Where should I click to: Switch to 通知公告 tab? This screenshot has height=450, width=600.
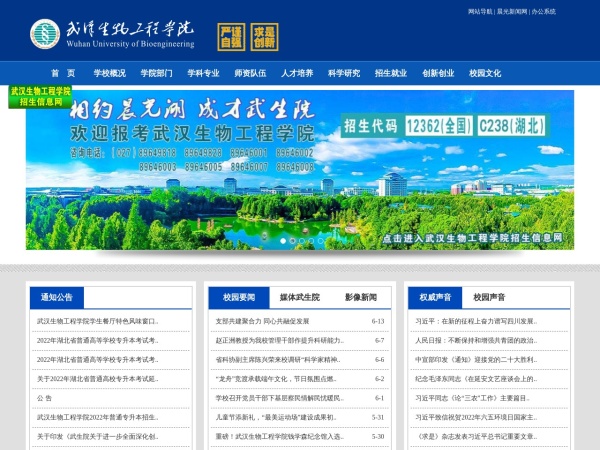[x=57, y=297]
